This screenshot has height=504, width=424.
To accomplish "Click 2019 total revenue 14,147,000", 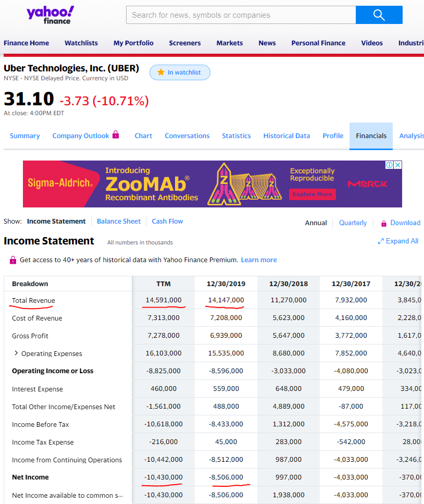I will point(226,300).
